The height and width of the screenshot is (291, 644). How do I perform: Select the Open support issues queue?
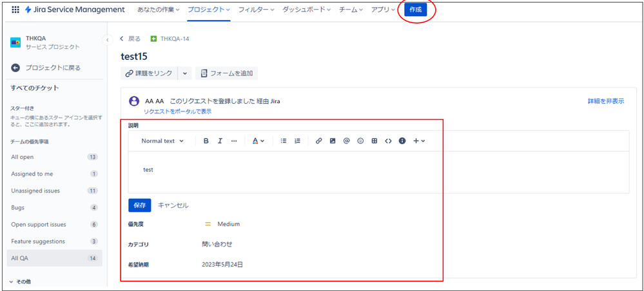point(55,225)
